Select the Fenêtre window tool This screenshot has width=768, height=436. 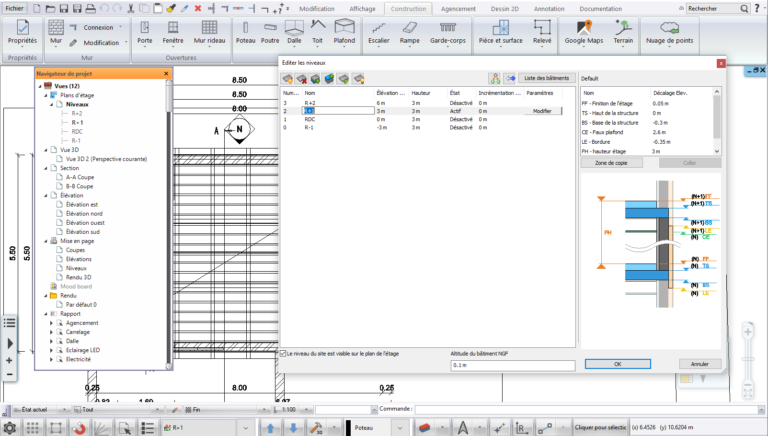(173, 32)
